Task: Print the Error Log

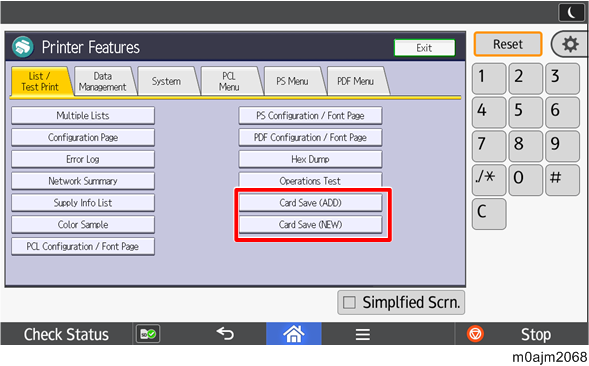Action: [x=83, y=159]
